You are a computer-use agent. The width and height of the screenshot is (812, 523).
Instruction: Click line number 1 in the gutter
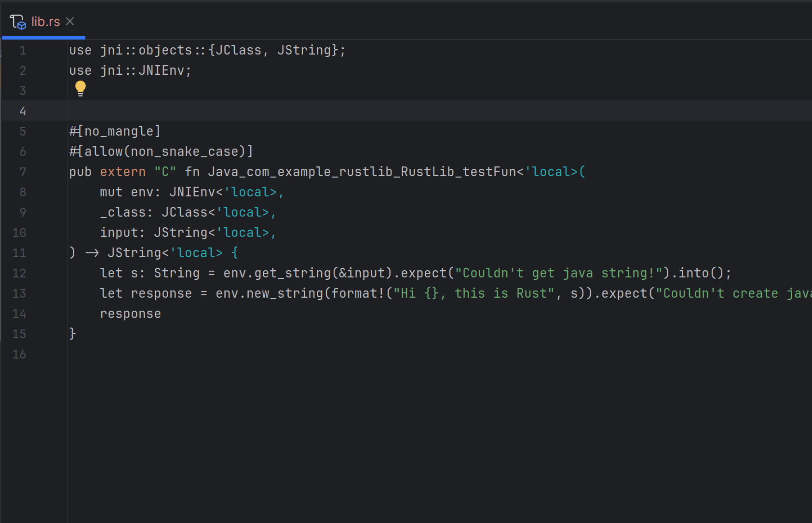point(22,50)
